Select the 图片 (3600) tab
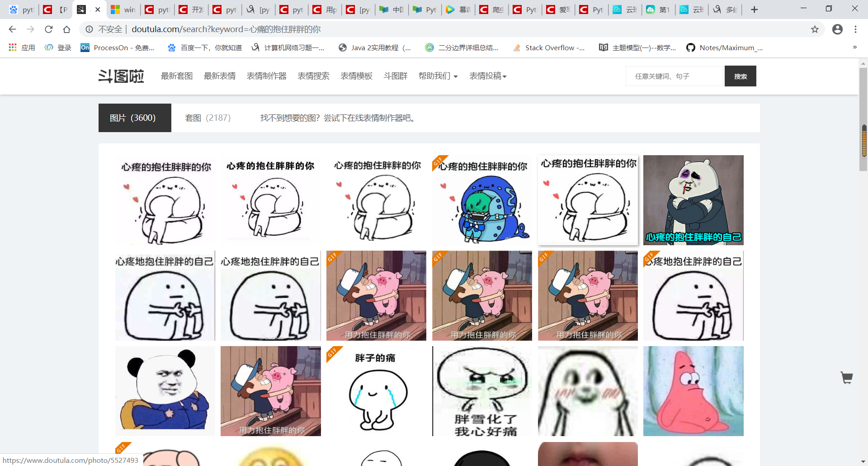Viewport: 868px width, 466px height. click(x=135, y=118)
